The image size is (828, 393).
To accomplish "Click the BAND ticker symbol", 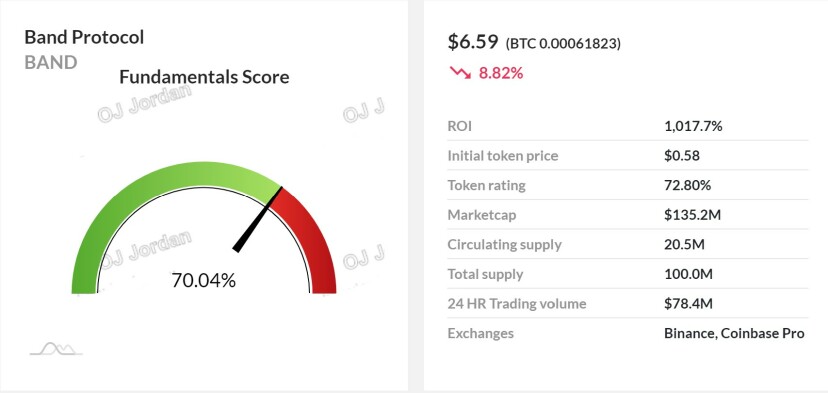I will click(51, 62).
